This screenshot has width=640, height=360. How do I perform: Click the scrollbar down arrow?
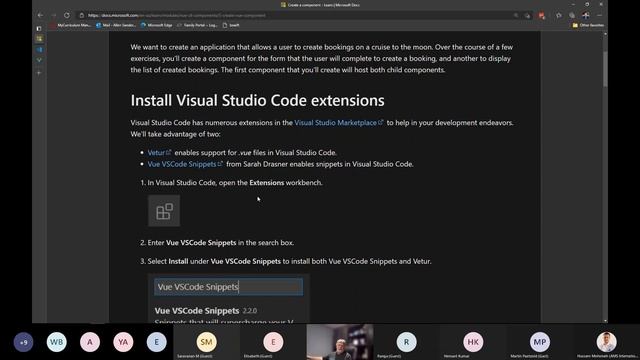pos(605,321)
